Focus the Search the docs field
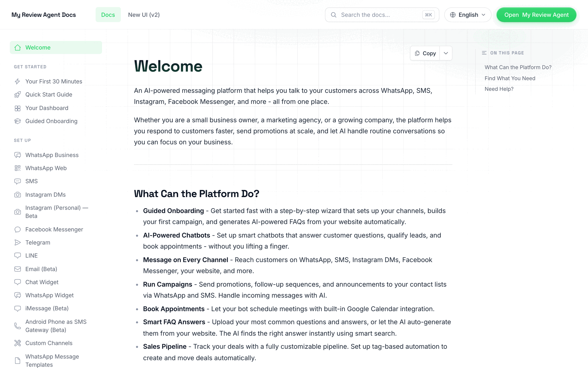The image size is (588, 368). (382, 15)
